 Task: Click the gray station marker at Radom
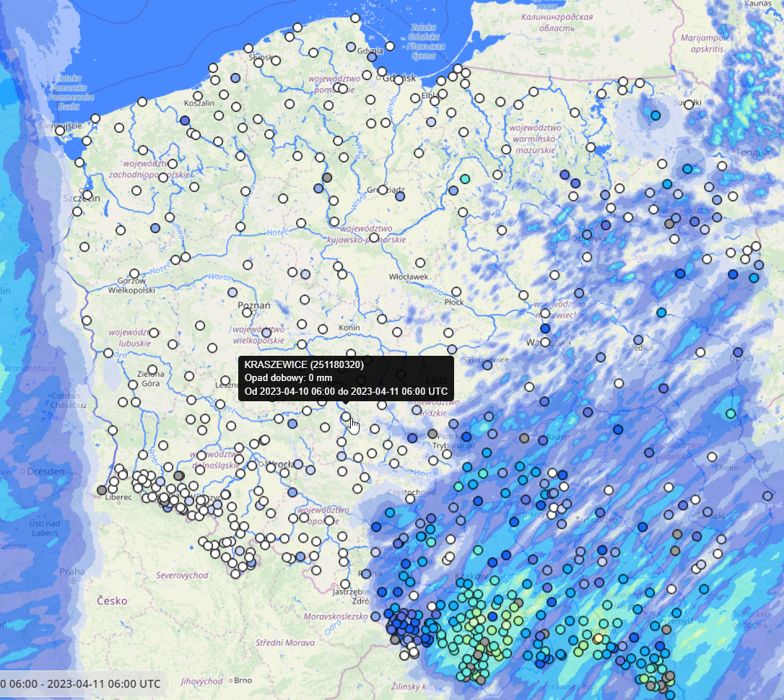coord(524,438)
